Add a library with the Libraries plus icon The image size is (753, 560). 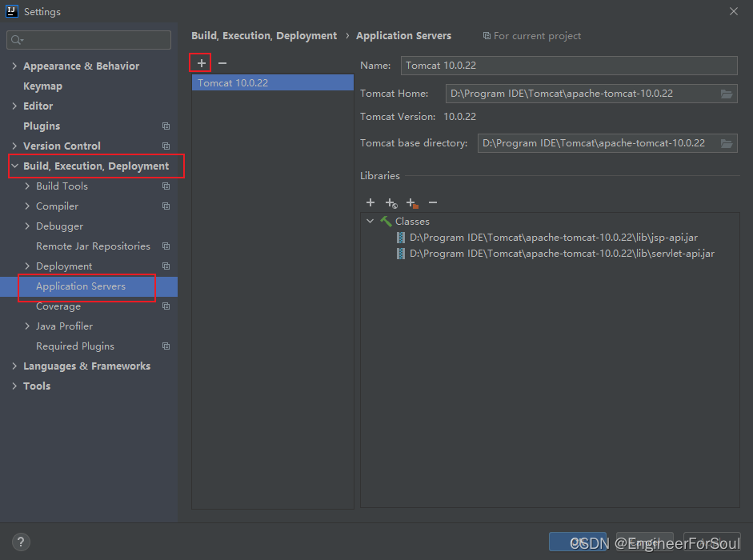click(370, 202)
